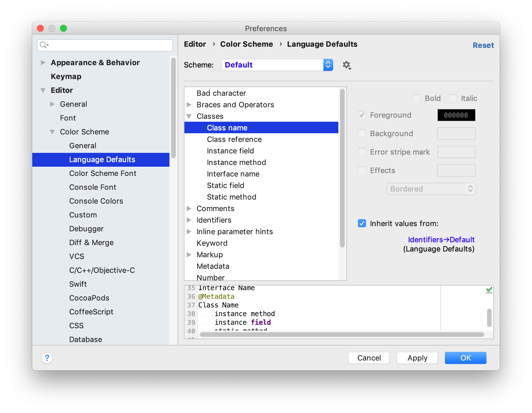Toggle the Foreground checkbox
Image resolution: width=532 pixels, height=413 pixels.
(362, 115)
